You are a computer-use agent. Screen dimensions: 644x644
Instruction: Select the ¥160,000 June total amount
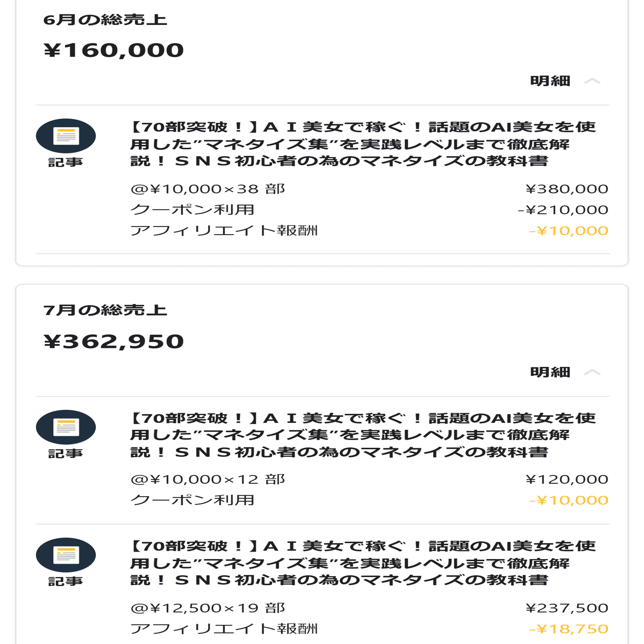coord(114,50)
